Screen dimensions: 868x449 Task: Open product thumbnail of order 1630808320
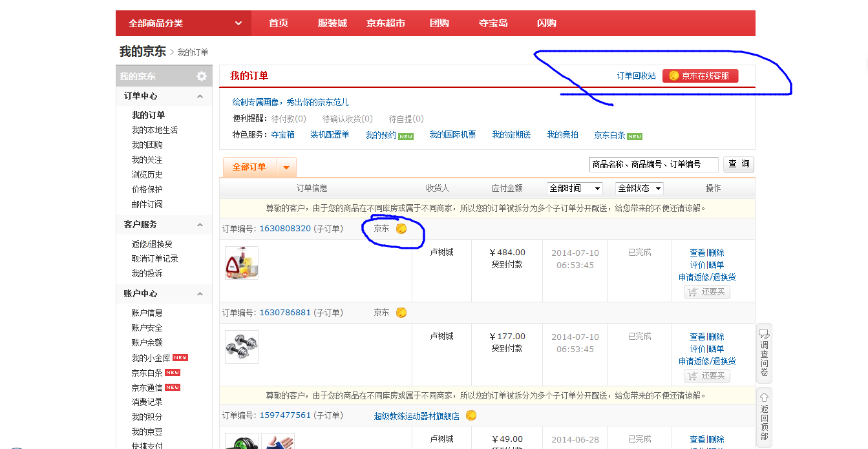[x=242, y=263]
